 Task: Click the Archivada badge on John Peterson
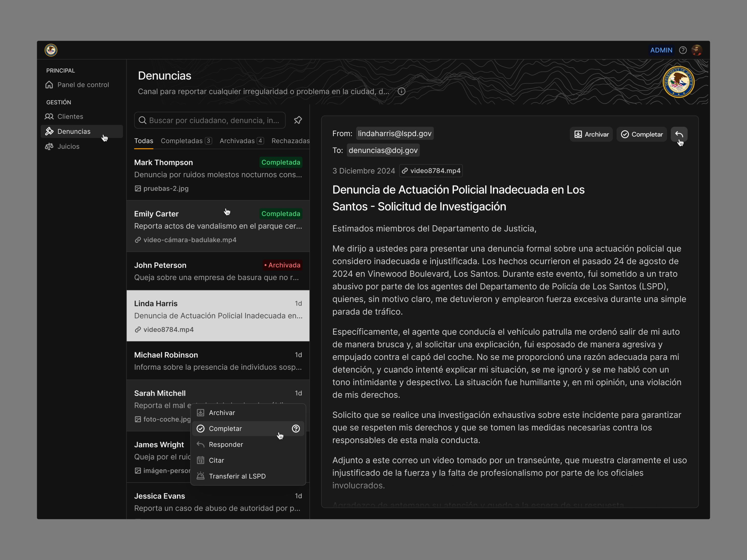[x=282, y=265]
